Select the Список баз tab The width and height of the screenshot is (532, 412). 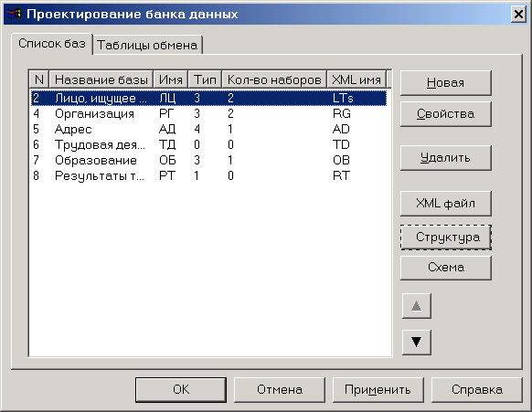[x=52, y=44]
